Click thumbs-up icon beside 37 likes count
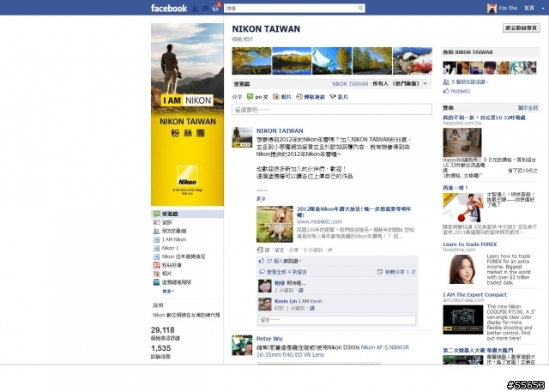 pos(262,261)
